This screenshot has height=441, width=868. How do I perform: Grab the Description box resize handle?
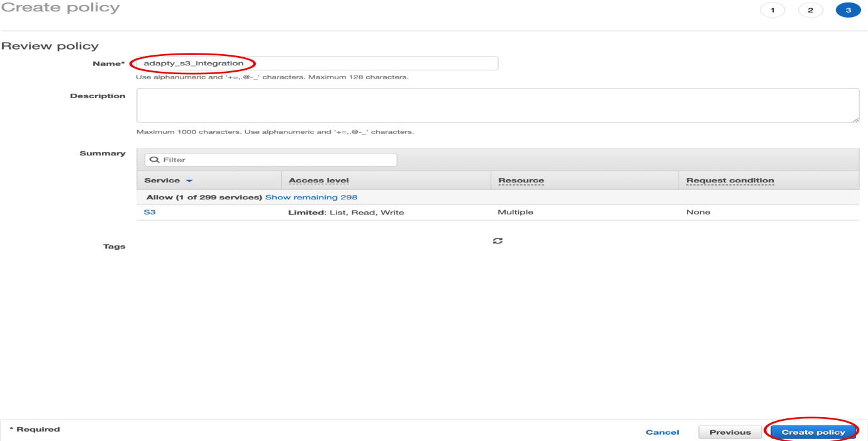[x=855, y=119]
